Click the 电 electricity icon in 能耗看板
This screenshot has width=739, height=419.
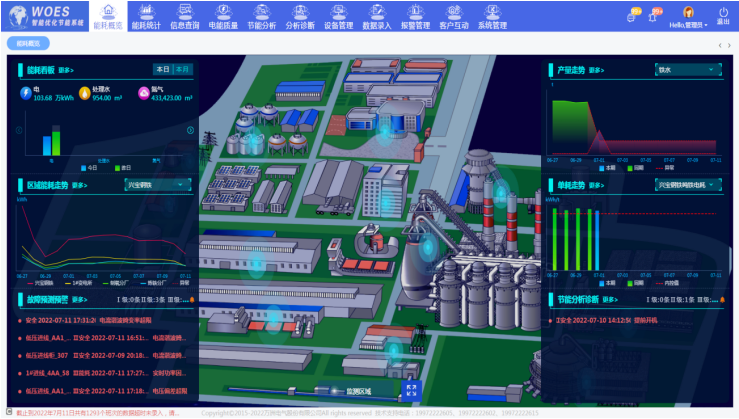click(x=26, y=93)
